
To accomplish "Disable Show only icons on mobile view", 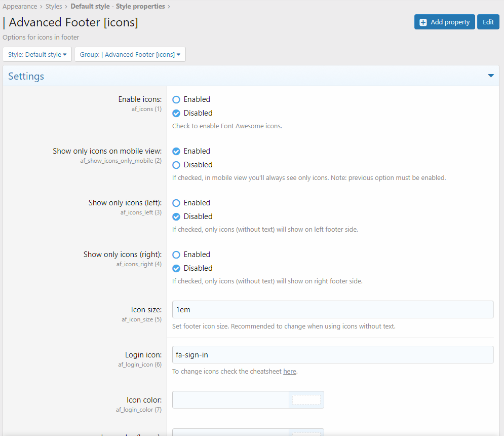I will pos(176,165).
